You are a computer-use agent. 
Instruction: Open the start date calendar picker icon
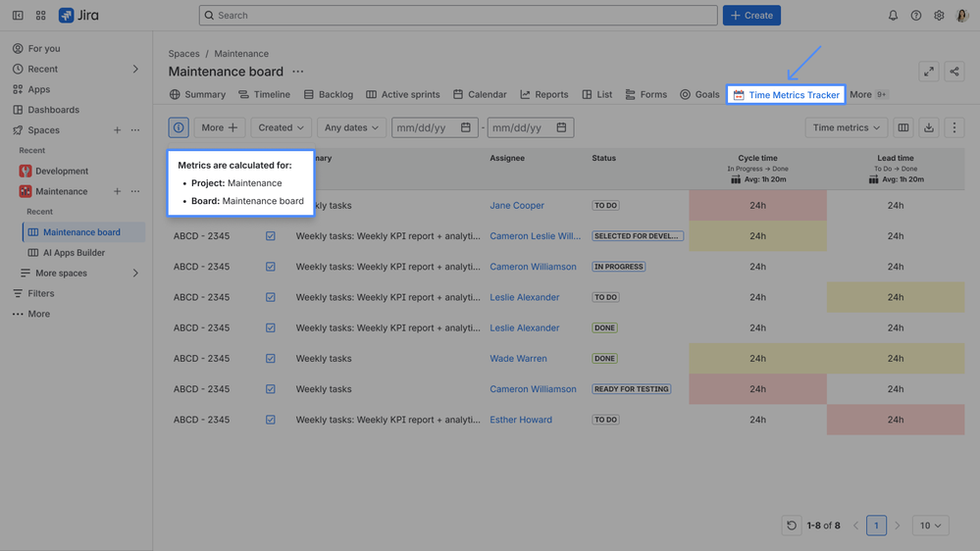[x=466, y=127]
